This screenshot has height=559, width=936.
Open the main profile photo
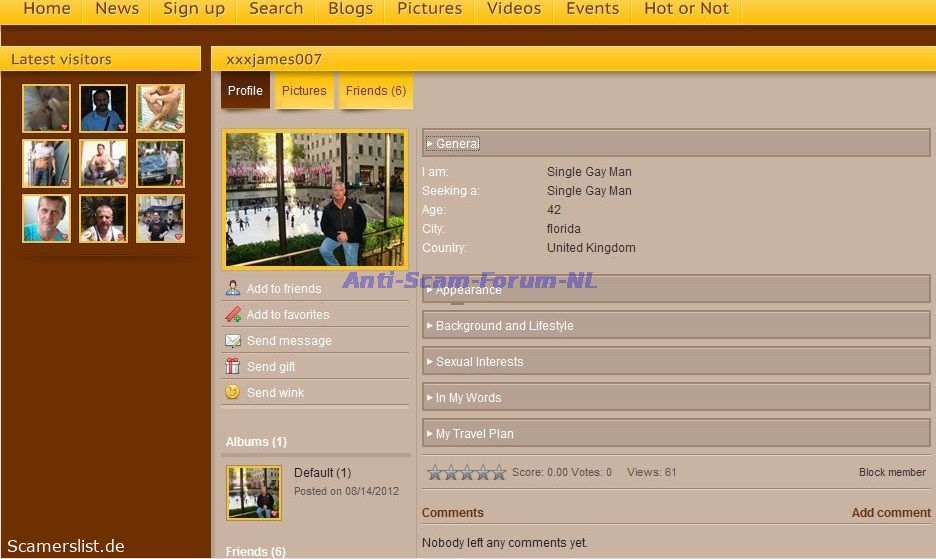click(x=315, y=199)
